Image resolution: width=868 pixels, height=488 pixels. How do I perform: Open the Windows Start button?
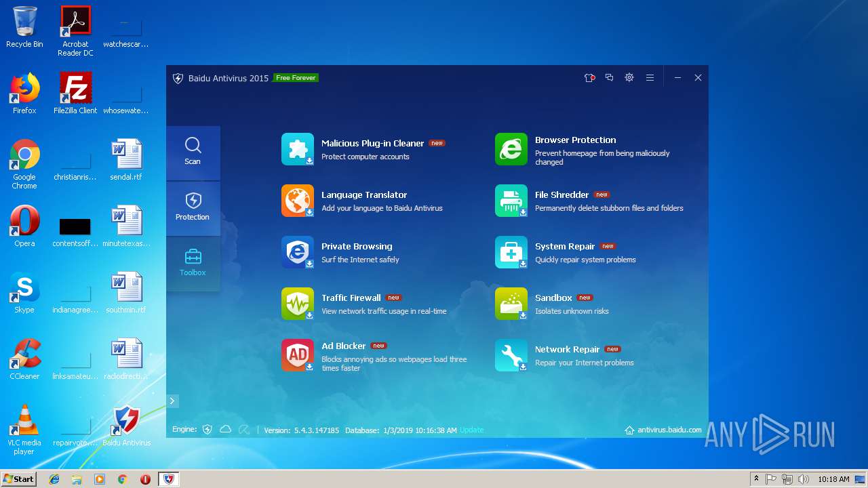tap(18, 479)
